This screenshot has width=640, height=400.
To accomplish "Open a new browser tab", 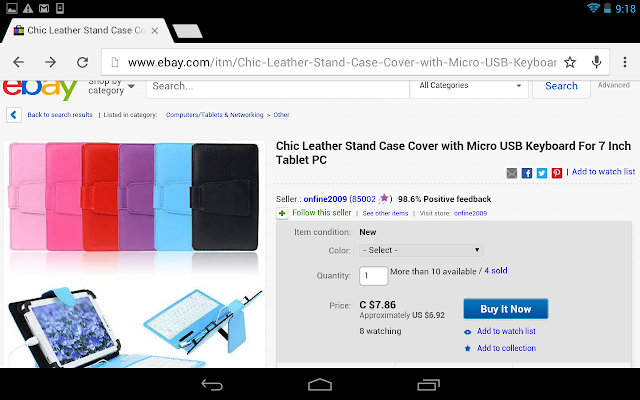I will [x=187, y=31].
